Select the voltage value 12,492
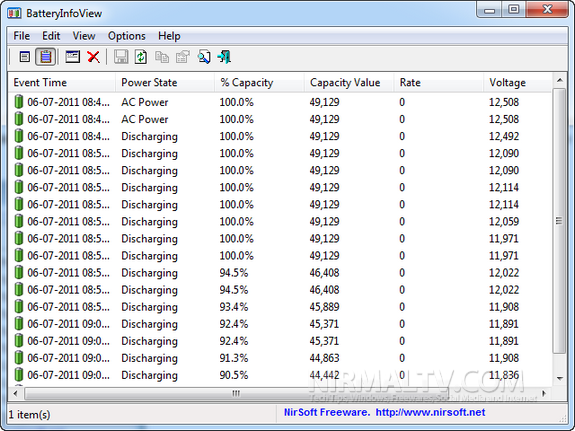The height and width of the screenshot is (431, 575). click(x=504, y=136)
